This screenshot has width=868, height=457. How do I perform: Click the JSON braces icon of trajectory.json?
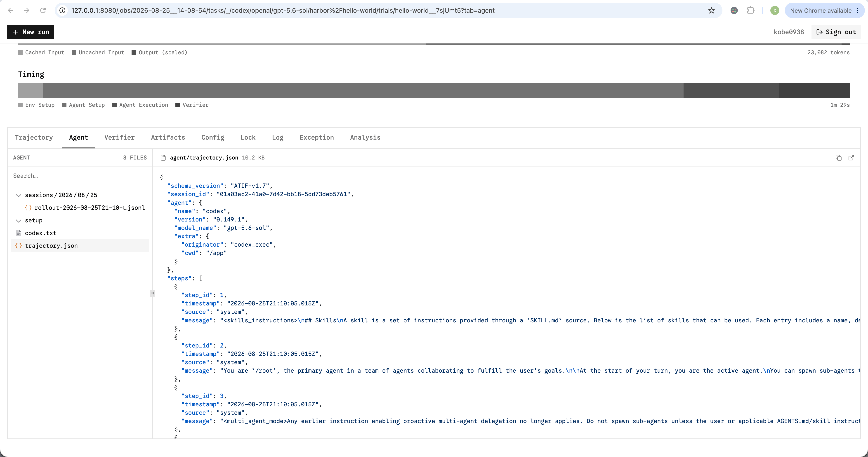[x=19, y=246]
